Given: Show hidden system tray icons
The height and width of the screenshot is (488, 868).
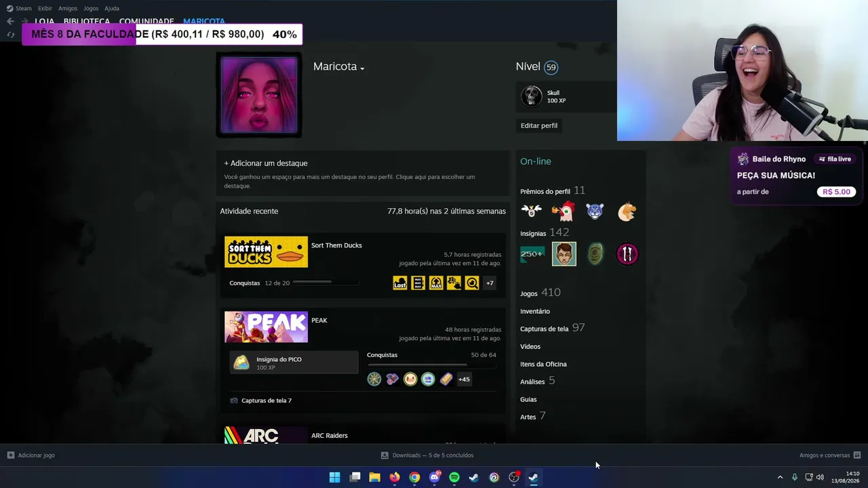Looking at the screenshot, I should 780,477.
